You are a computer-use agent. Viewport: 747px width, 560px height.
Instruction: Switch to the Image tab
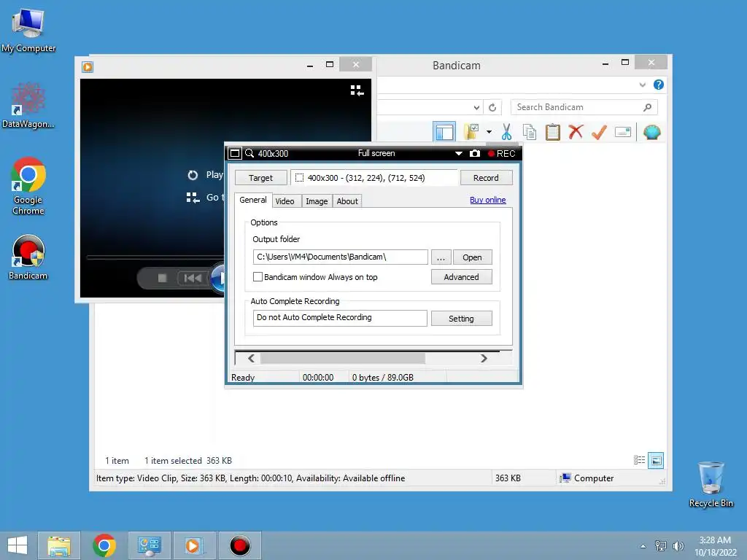click(317, 201)
